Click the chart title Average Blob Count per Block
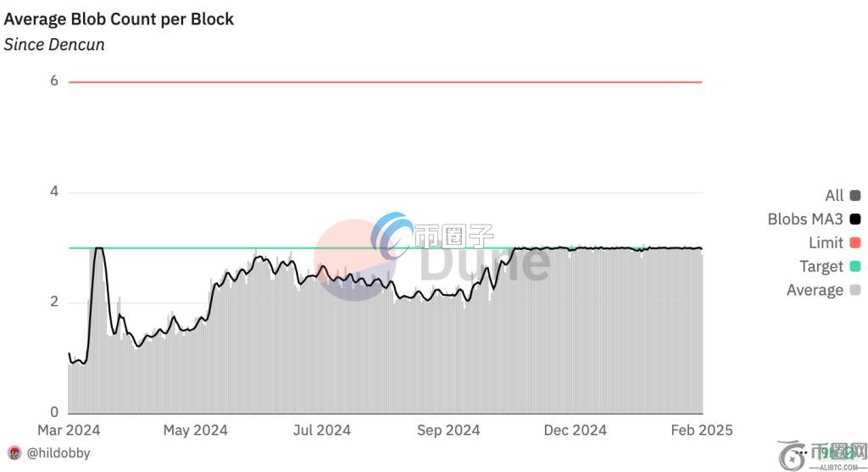This screenshot has height=472, width=868. (x=119, y=19)
